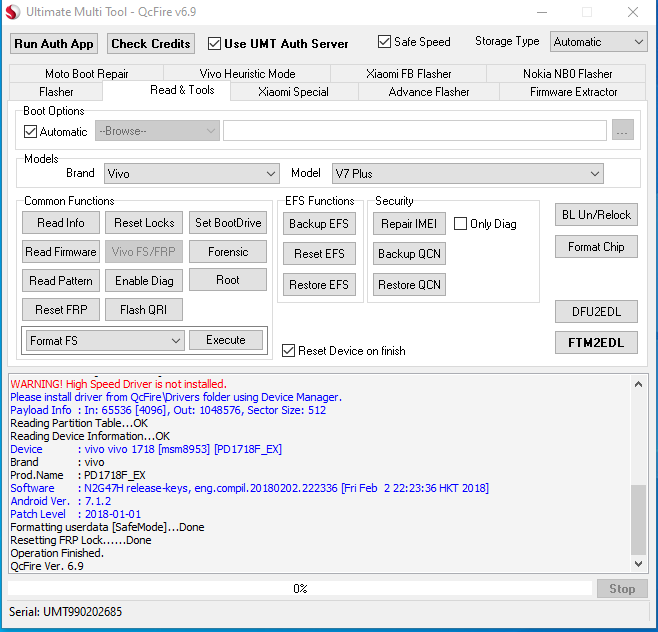The image size is (658, 632).
Task: Click Reset EFS button
Action: point(319,253)
